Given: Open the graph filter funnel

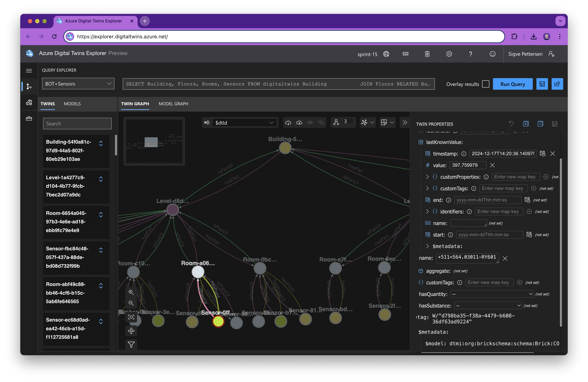Looking at the screenshot, I should click(131, 345).
